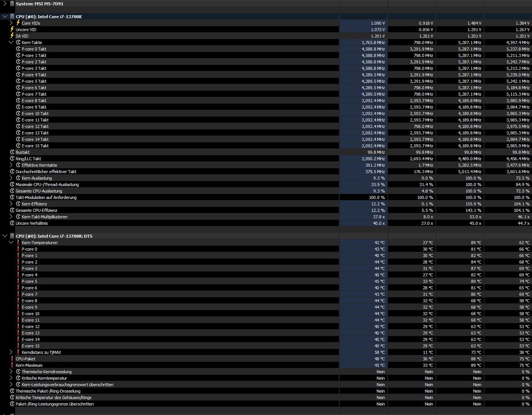Click the lightning icon of Uncore VID
Viewport: 532px width, 415px height.
pos(12,29)
